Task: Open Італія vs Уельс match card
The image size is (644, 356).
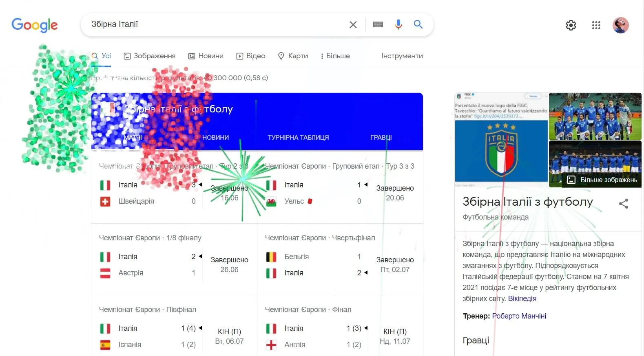Action: (x=340, y=187)
